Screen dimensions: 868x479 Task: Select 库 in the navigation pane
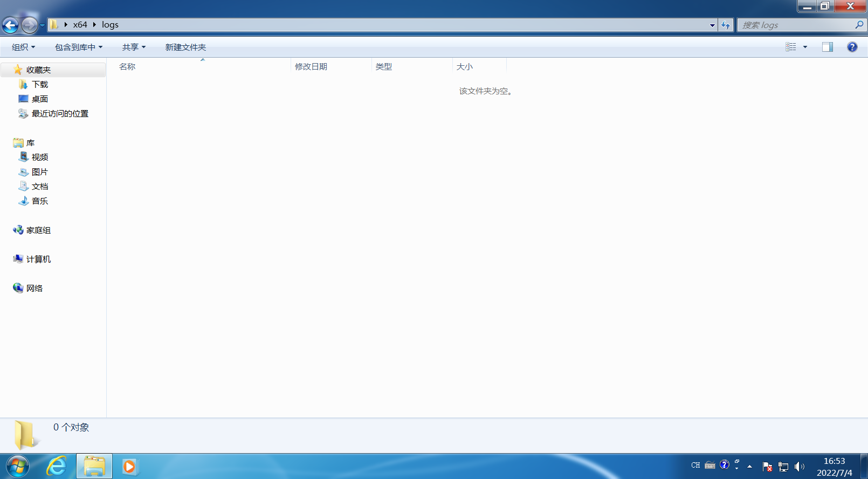pyautogui.click(x=30, y=143)
